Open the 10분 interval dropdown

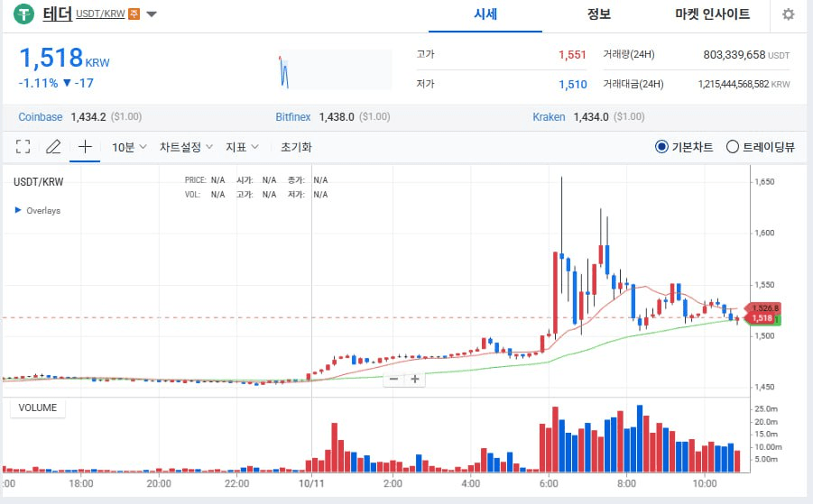point(128,147)
